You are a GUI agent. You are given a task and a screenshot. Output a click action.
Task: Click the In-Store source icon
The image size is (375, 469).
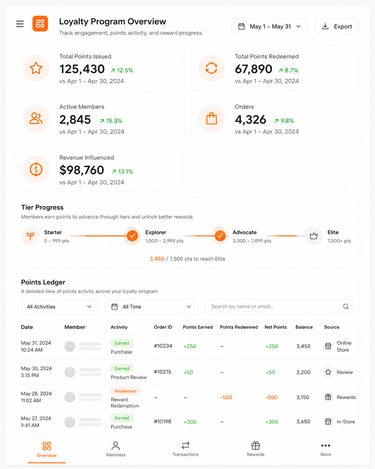pos(328,422)
